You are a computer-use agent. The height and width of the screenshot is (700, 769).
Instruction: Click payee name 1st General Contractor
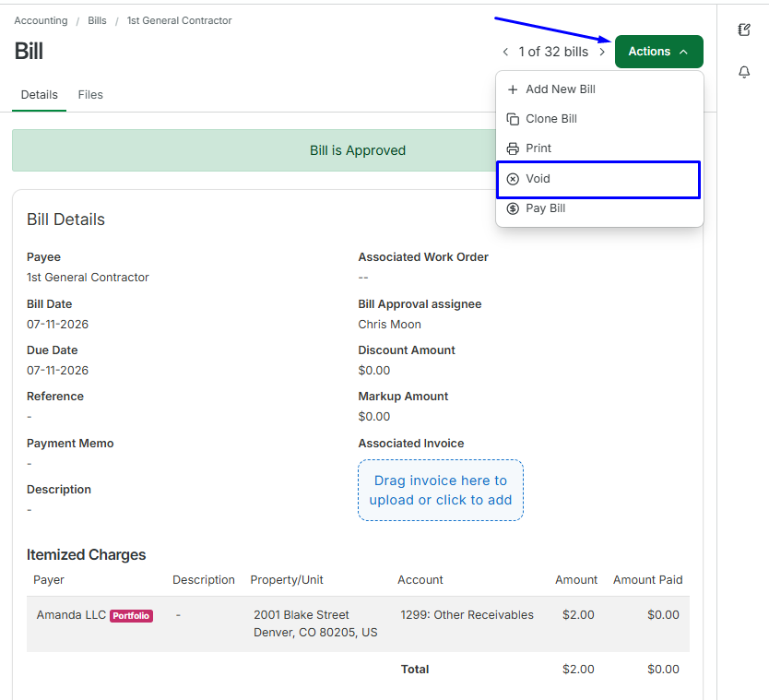88,278
